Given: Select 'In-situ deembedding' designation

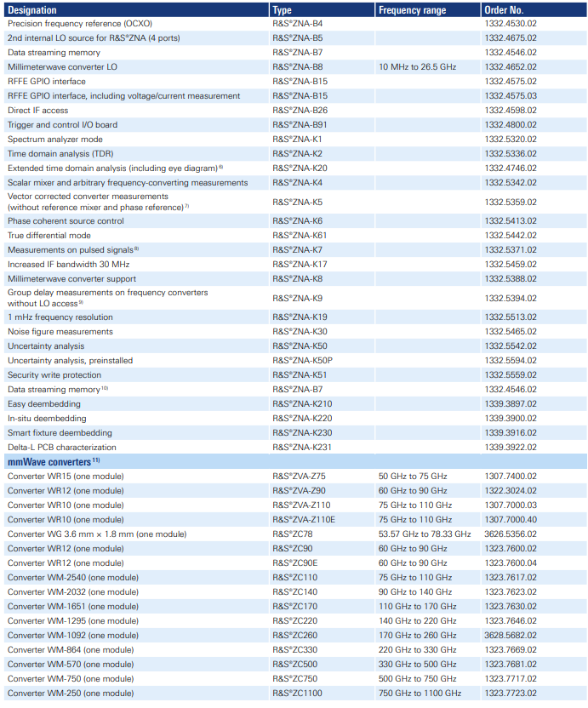Looking at the screenshot, I should (x=47, y=418).
